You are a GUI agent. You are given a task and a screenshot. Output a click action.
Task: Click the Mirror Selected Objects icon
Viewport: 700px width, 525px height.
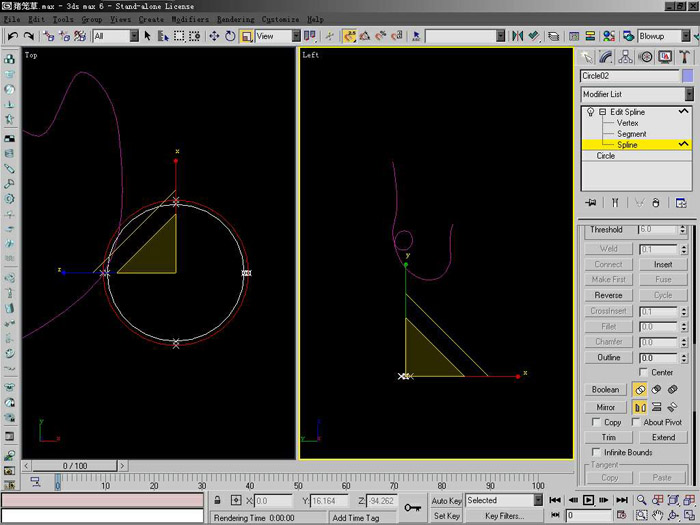click(x=517, y=36)
